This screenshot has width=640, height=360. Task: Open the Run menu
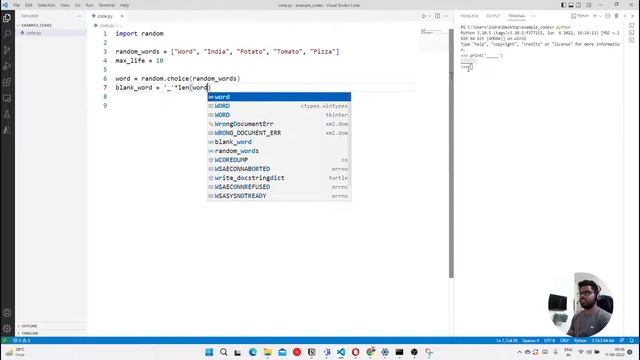[89, 5]
